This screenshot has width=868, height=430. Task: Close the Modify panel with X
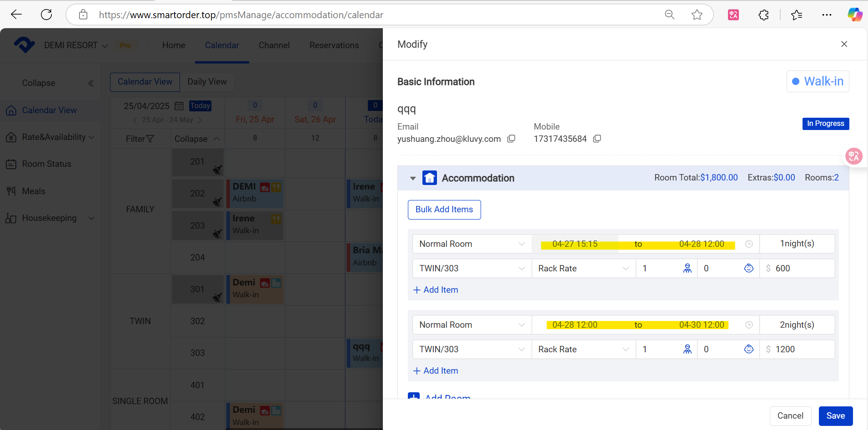click(x=844, y=44)
